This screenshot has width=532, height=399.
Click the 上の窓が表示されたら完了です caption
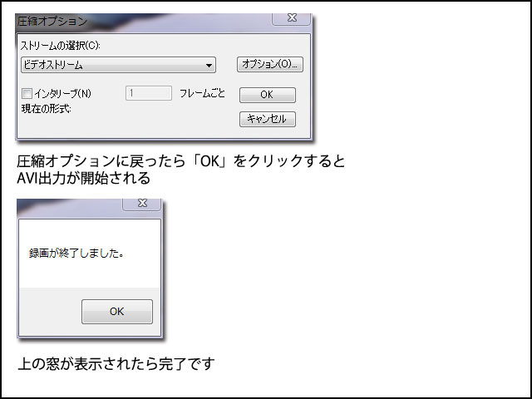[116, 364]
